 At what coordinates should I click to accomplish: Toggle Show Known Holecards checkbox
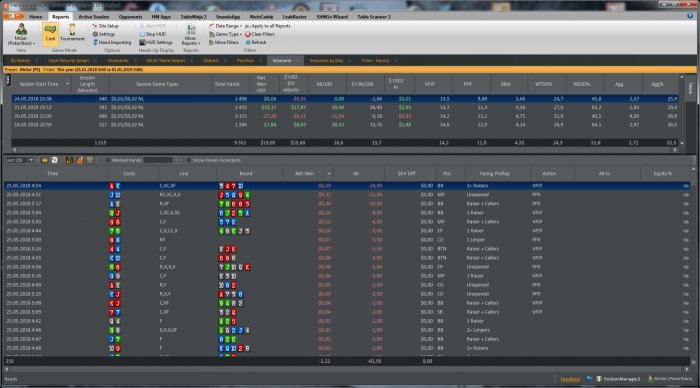[x=189, y=160]
